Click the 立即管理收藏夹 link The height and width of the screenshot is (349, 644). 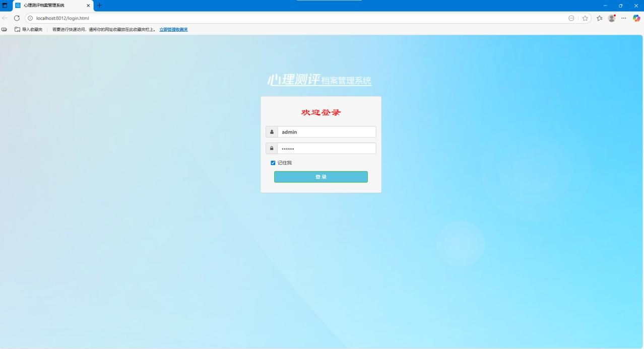click(x=173, y=29)
